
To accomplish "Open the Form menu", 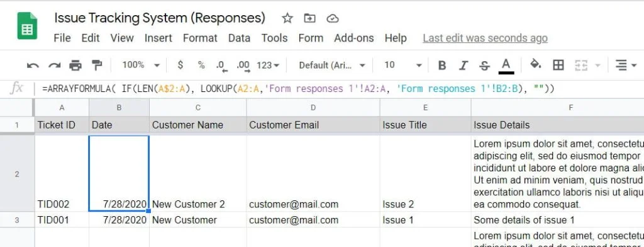I will [x=311, y=38].
